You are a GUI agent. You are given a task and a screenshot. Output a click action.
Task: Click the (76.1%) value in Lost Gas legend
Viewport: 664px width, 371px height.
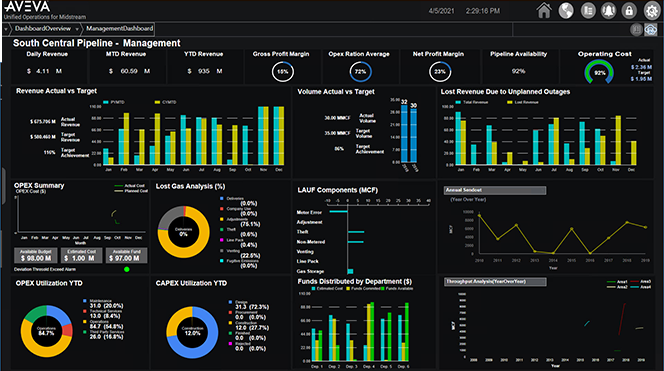250,224
